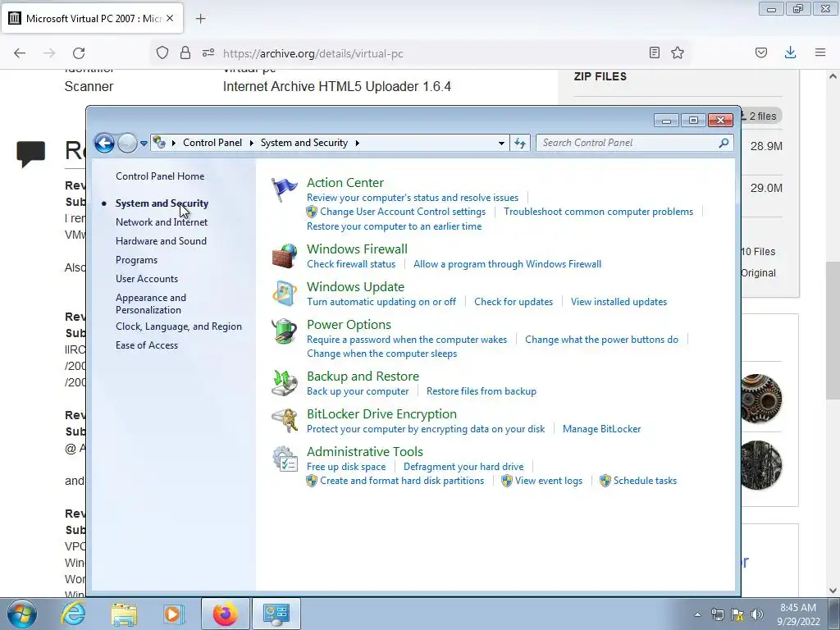Open the Power Options battery icon
Screen dimensions: 840x630
click(x=284, y=331)
